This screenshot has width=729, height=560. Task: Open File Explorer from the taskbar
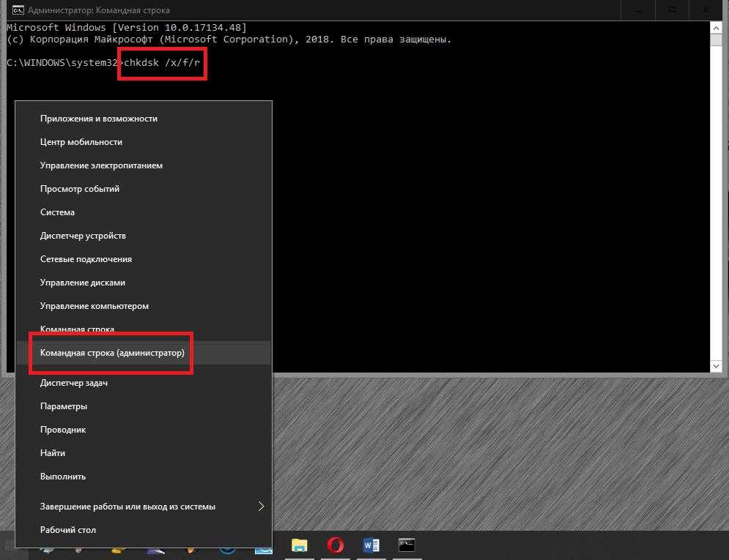click(x=299, y=545)
